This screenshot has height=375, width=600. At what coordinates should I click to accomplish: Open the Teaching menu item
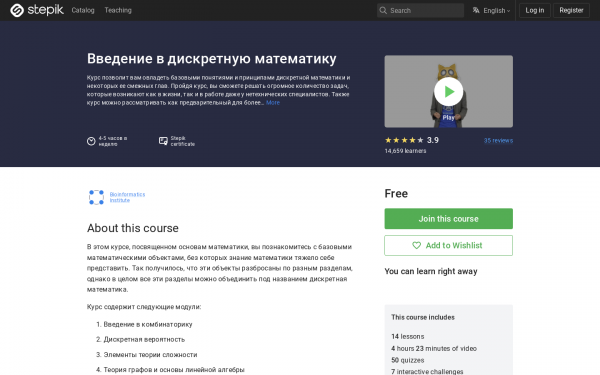click(118, 10)
